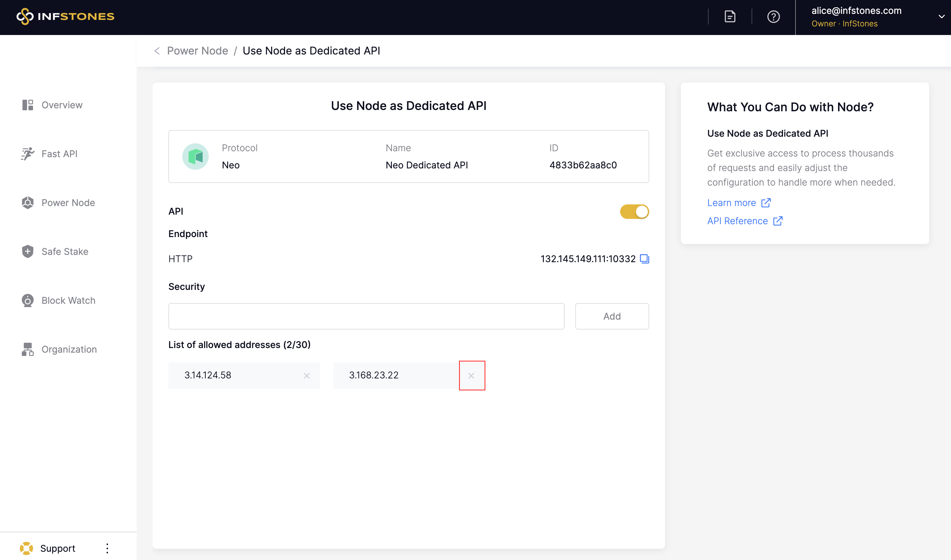The width and height of the screenshot is (951, 560).
Task: Open the API Reference link
Action: (x=737, y=221)
